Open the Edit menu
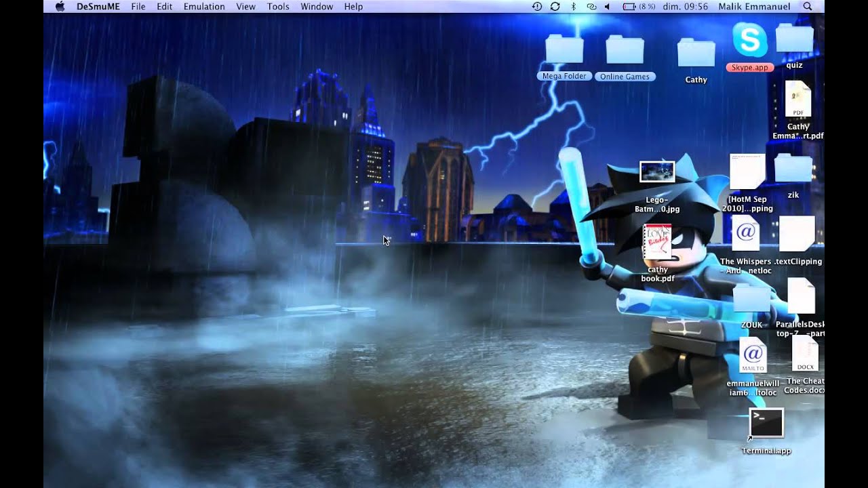868x488 pixels. pos(164,6)
